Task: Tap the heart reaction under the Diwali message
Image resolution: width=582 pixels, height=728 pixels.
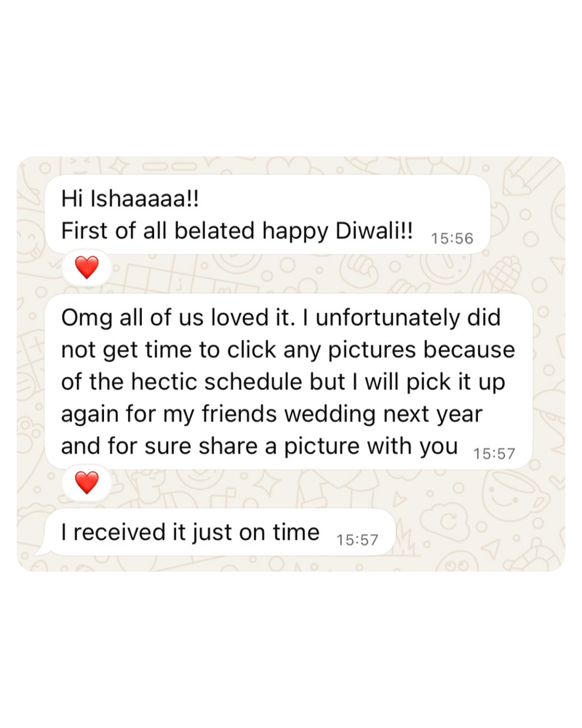Action: point(87,267)
